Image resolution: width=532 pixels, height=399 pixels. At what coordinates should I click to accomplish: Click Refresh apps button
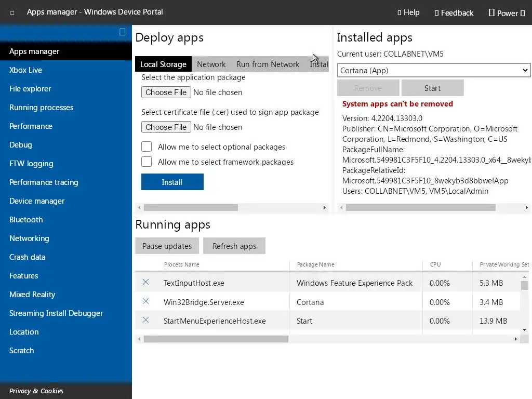[234, 246]
